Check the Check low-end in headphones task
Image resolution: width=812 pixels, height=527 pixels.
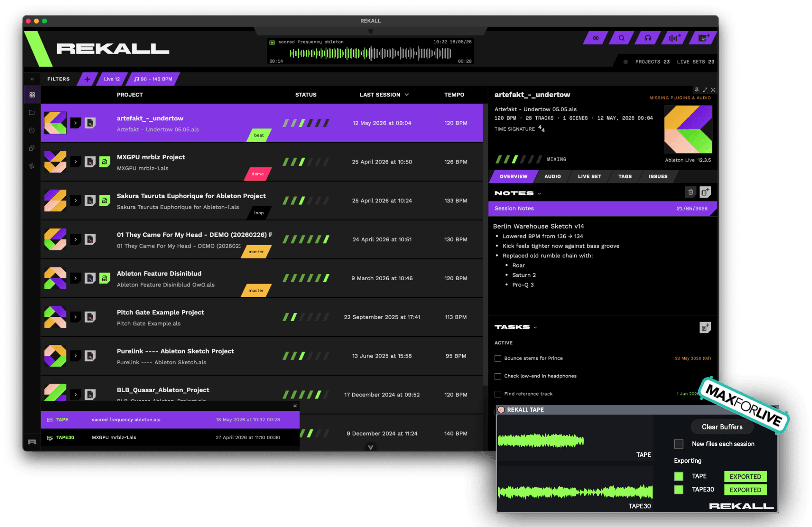pyautogui.click(x=498, y=376)
